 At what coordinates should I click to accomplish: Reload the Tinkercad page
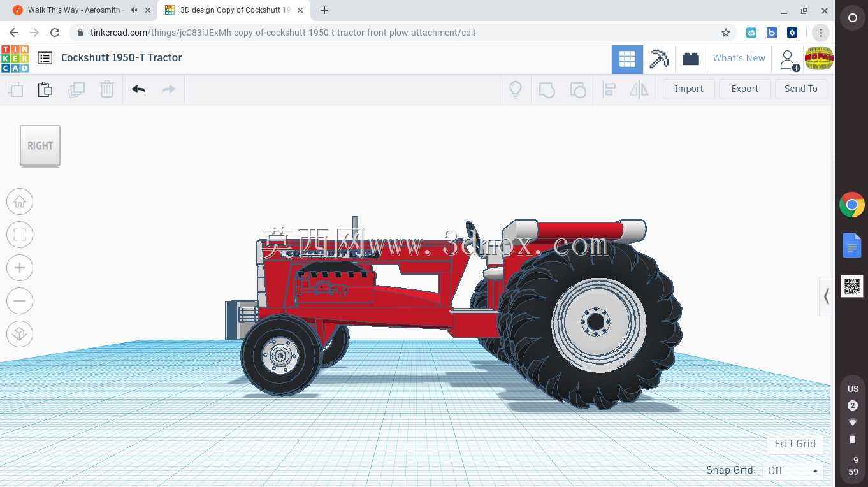pos(55,33)
